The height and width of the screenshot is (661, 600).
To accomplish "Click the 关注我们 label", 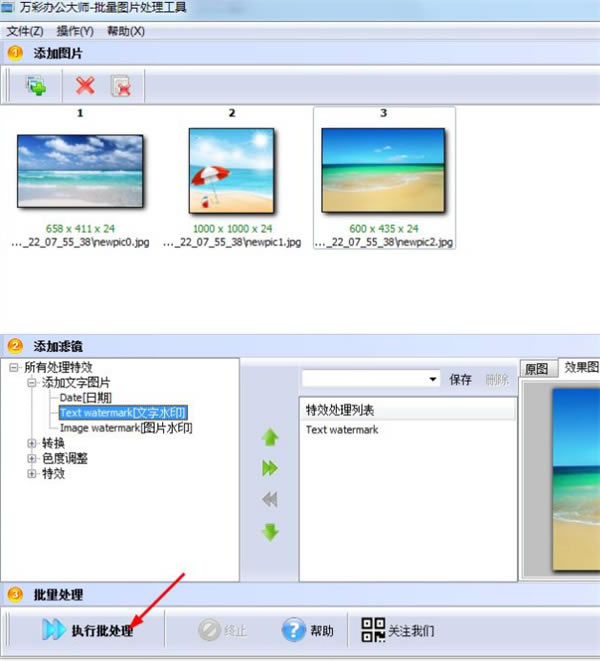I will [x=411, y=631].
